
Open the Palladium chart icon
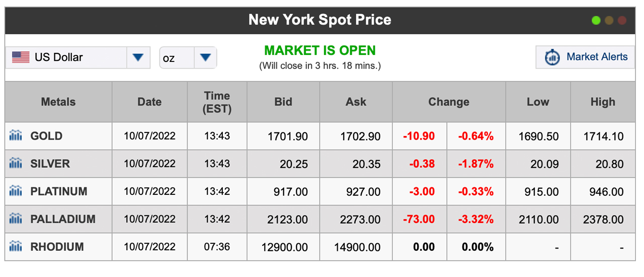(x=16, y=219)
